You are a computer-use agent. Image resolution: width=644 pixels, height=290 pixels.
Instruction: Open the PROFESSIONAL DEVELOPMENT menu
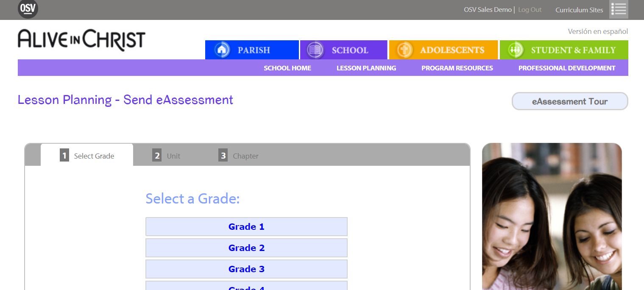pos(567,68)
